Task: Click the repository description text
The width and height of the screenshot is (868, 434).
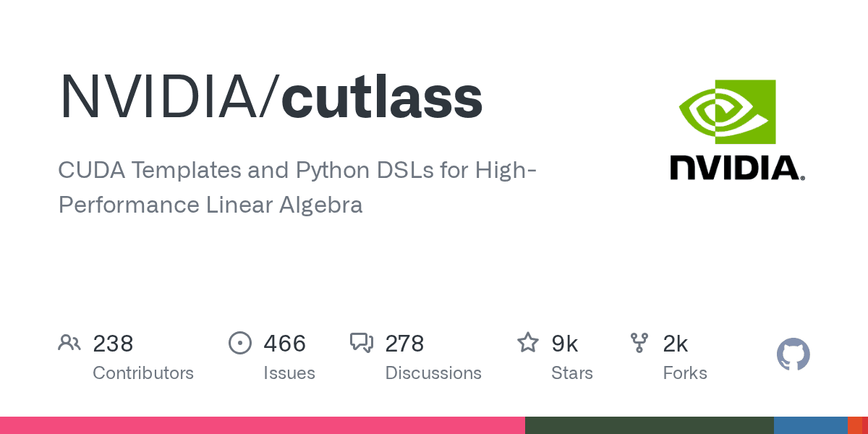Action: click(297, 188)
